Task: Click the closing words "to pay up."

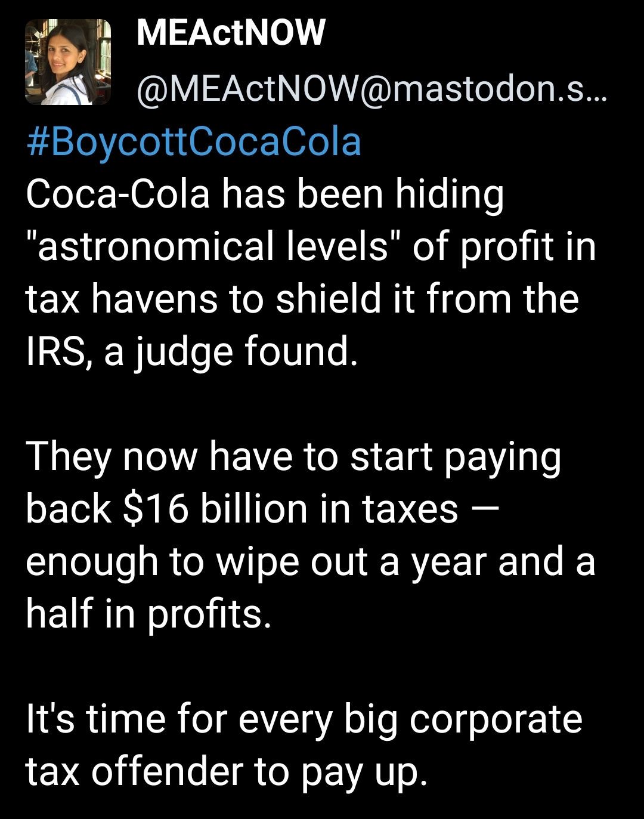Action: click(x=341, y=772)
